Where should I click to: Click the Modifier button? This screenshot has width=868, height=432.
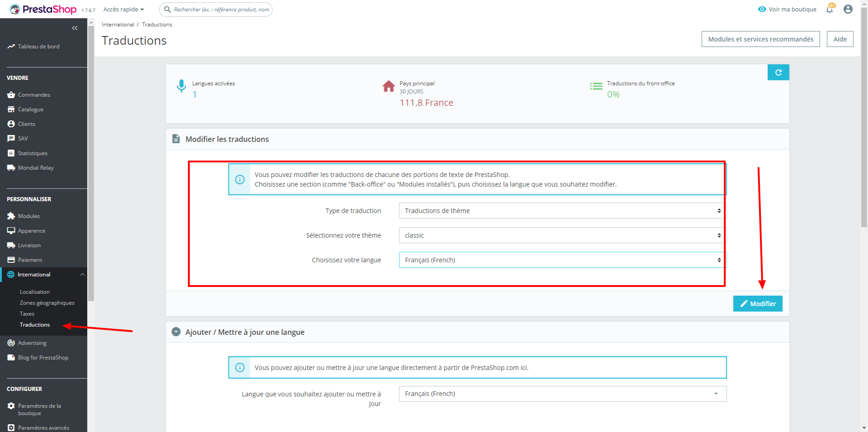[758, 304]
